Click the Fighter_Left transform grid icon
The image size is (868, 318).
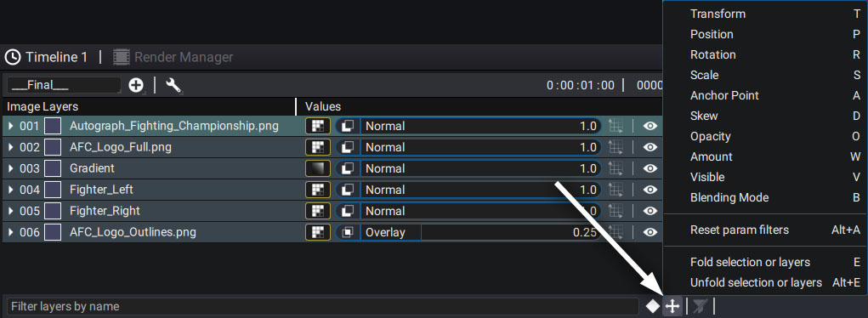click(x=616, y=190)
